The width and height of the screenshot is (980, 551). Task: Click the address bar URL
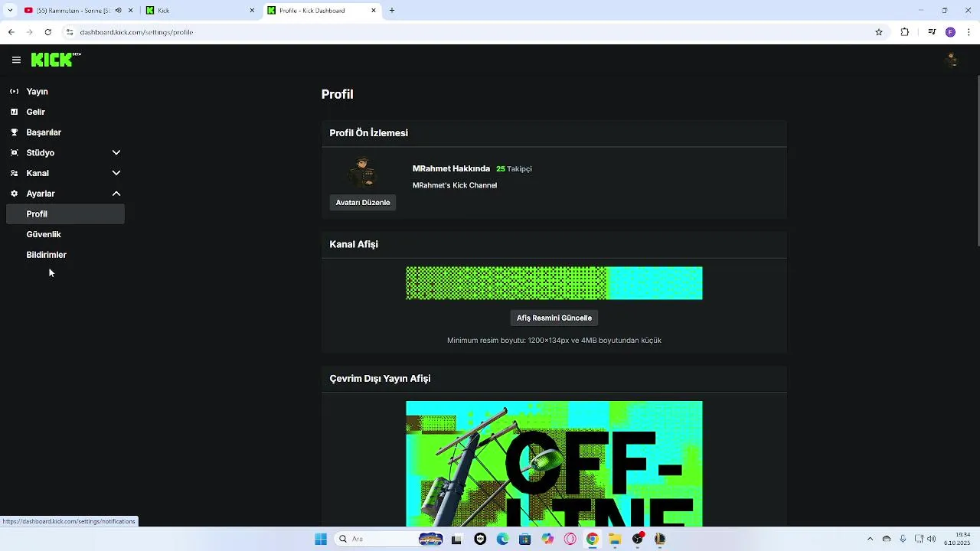[136, 32]
